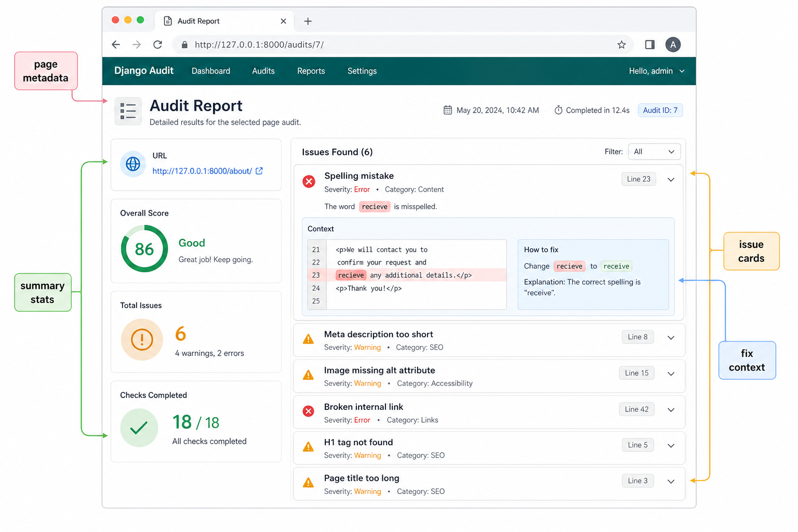The height and width of the screenshot is (532, 798).
Task: Click the Audit ID: 7 badge
Action: [x=660, y=110]
